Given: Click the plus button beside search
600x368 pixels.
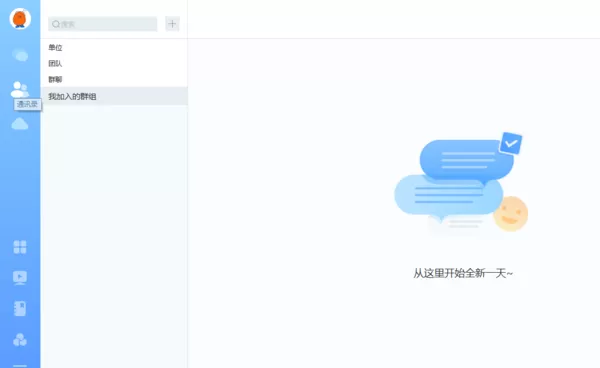Looking at the screenshot, I should tap(172, 24).
